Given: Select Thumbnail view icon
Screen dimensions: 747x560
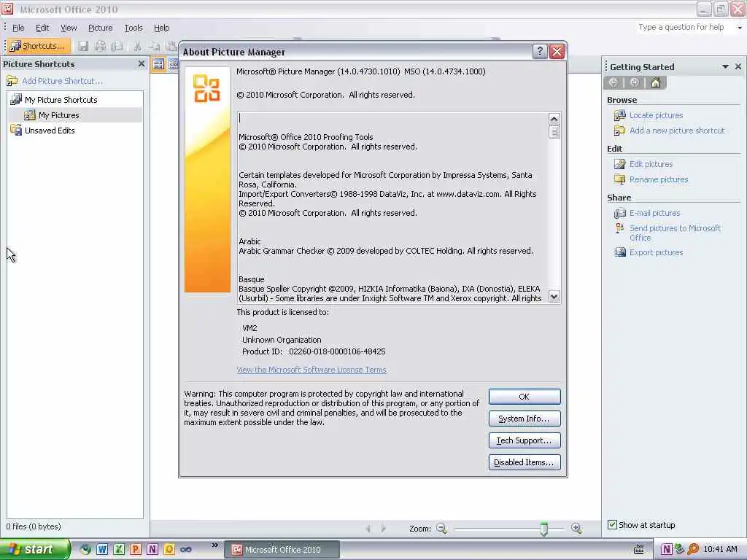Looking at the screenshot, I should pos(158,64).
